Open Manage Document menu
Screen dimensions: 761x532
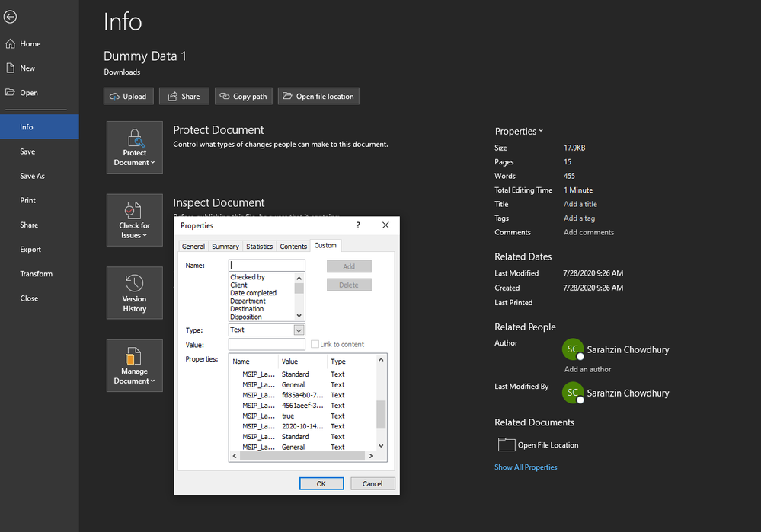[x=134, y=365]
